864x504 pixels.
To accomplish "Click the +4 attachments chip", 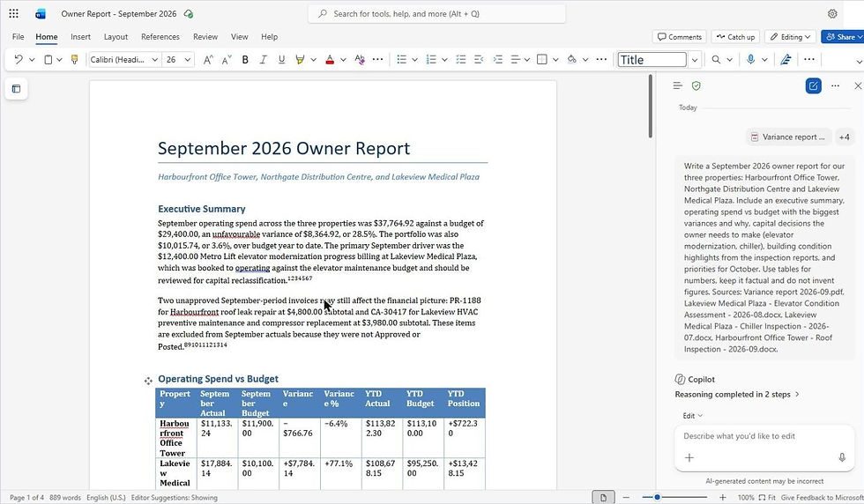I will (845, 137).
